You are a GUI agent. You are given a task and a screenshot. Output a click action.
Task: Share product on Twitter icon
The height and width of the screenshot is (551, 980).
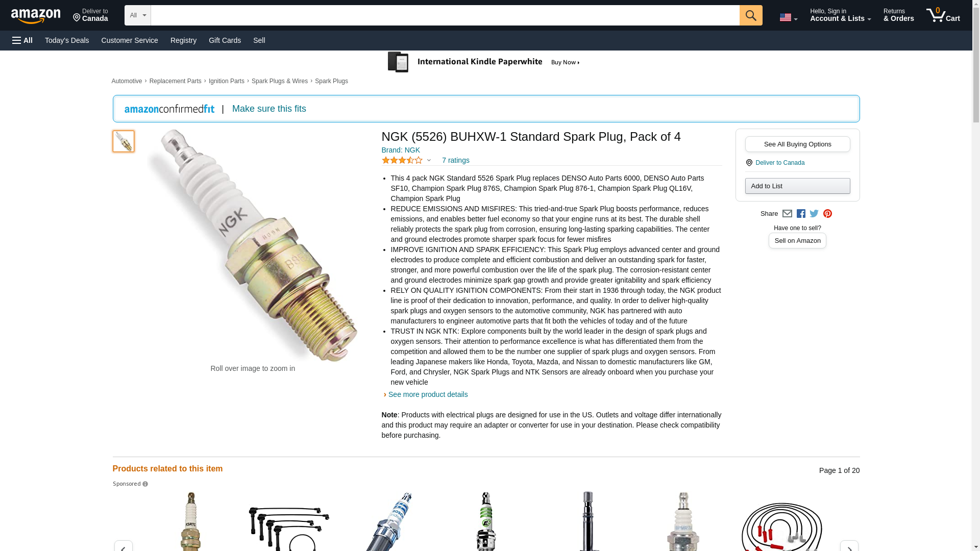[814, 214]
